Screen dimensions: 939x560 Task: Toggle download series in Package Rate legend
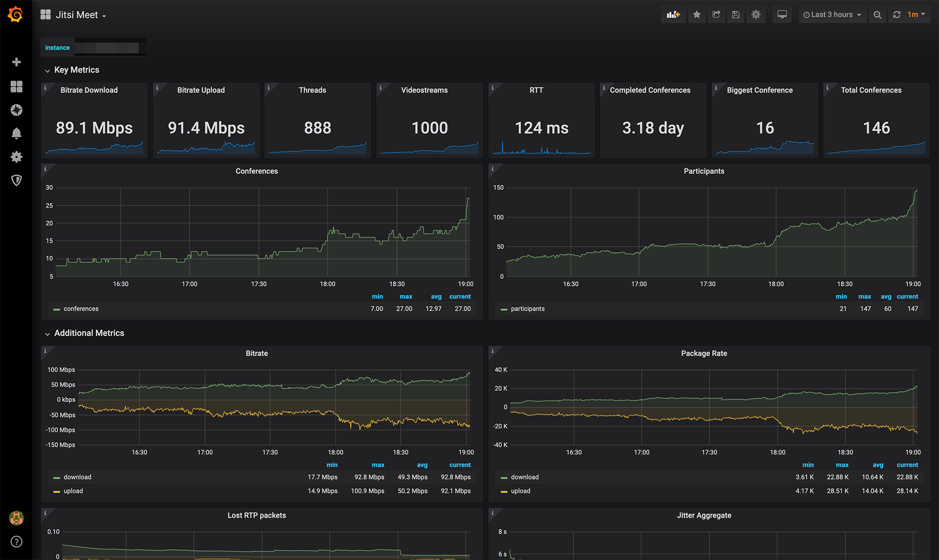click(x=525, y=477)
